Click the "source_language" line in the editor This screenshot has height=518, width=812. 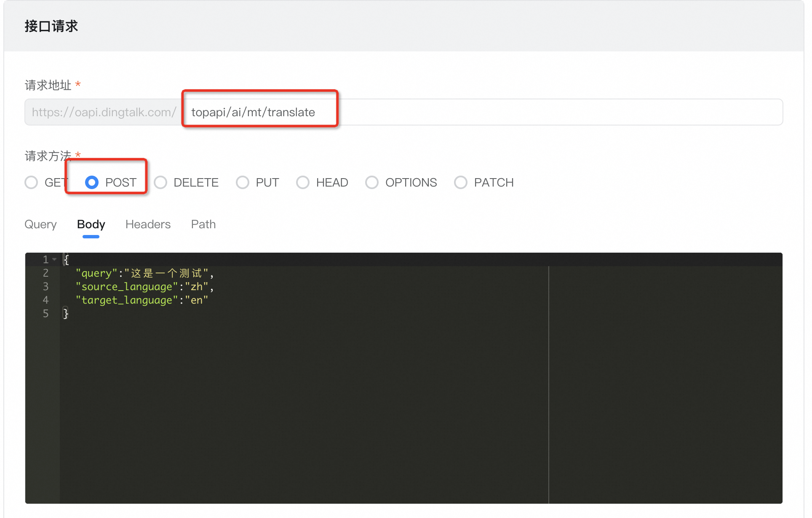(145, 286)
